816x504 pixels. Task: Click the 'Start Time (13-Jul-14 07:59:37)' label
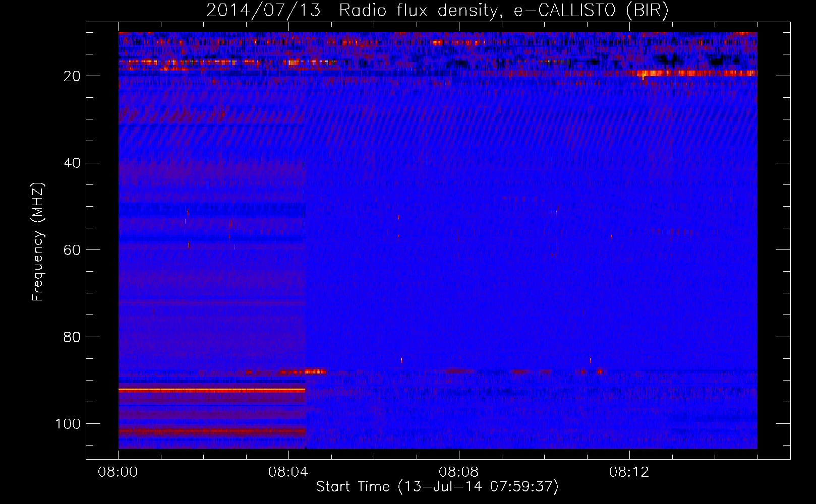point(437,487)
